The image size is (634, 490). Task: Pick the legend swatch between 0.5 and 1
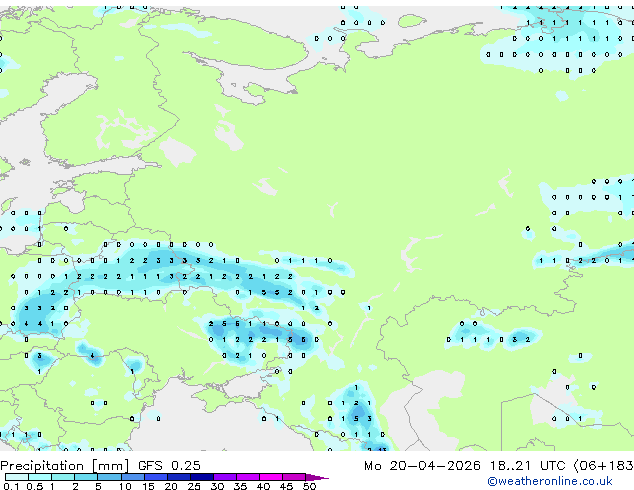[x=40, y=477]
